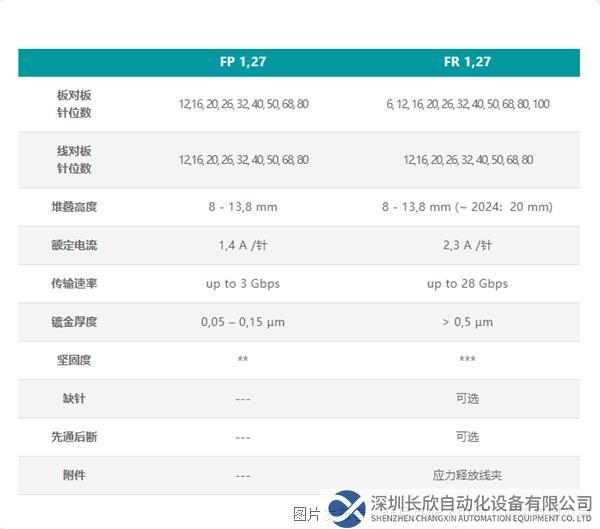Viewport: 600px width, 529px height.
Task: Click the 额定电流 row label
Action: pos(74,245)
